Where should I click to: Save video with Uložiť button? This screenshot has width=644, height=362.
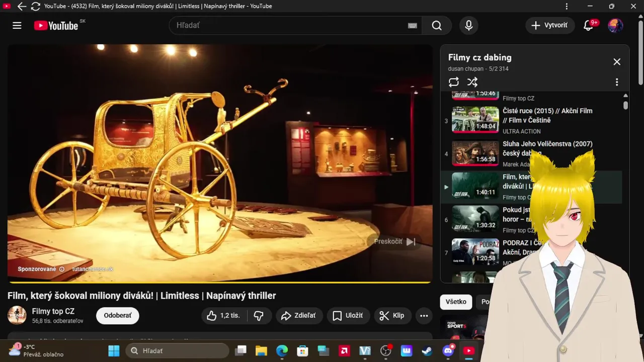point(348,315)
